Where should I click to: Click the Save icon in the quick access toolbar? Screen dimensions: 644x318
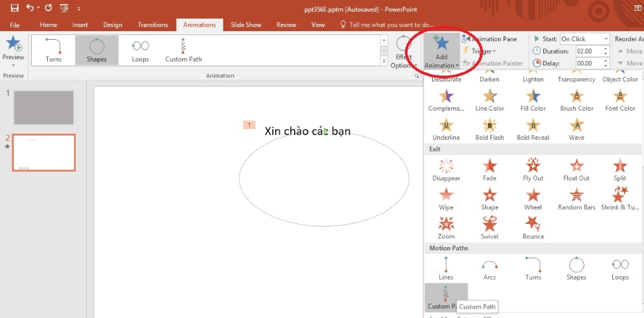15,8
